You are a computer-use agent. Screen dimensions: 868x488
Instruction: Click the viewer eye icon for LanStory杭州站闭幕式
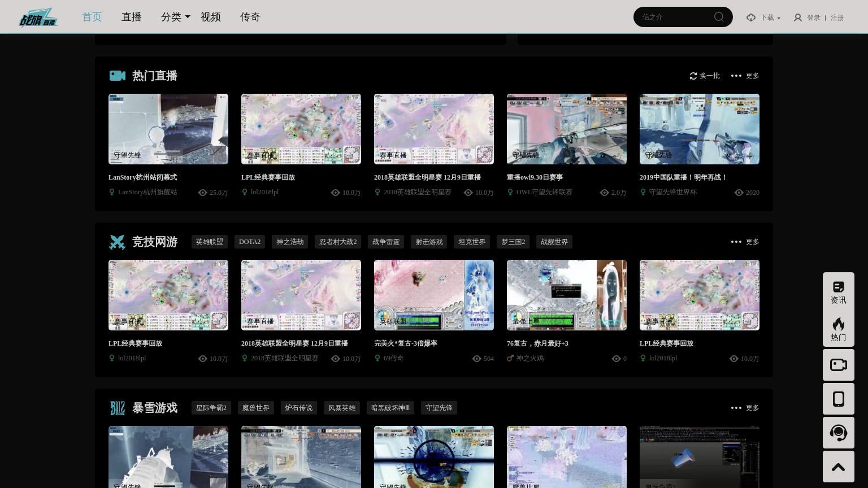point(203,193)
